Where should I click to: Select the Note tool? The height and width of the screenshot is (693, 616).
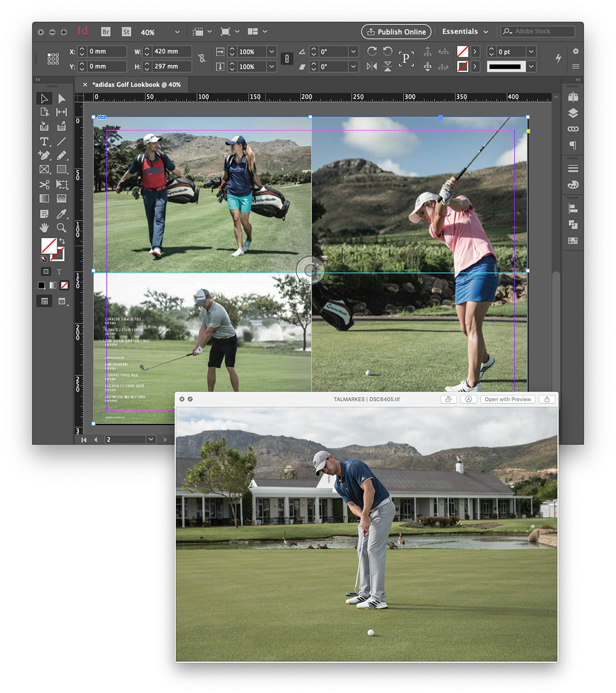[x=45, y=214]
